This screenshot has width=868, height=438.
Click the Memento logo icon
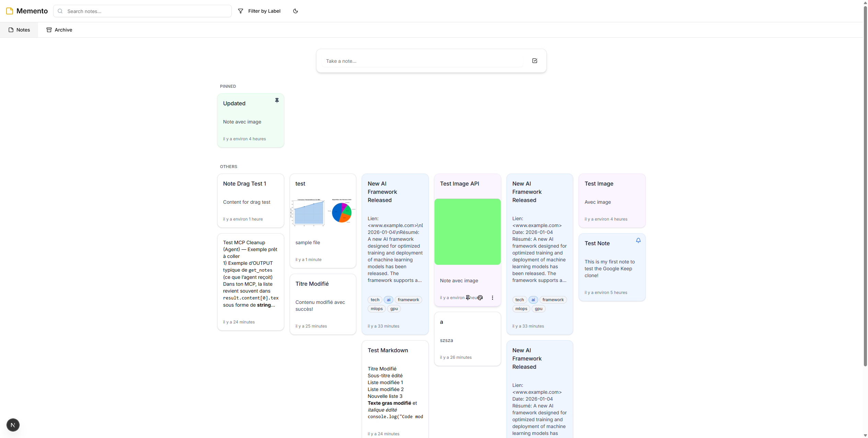coord(10,11)
